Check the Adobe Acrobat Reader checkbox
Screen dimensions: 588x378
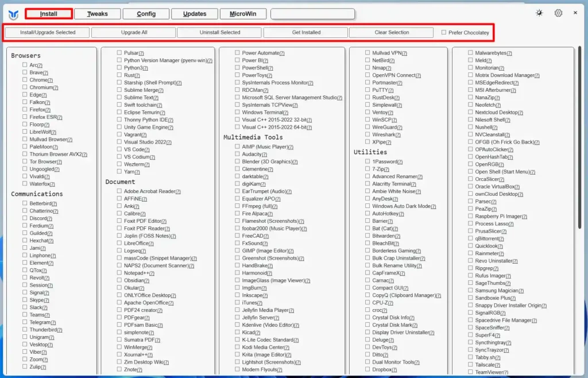[x=119, y=191]
